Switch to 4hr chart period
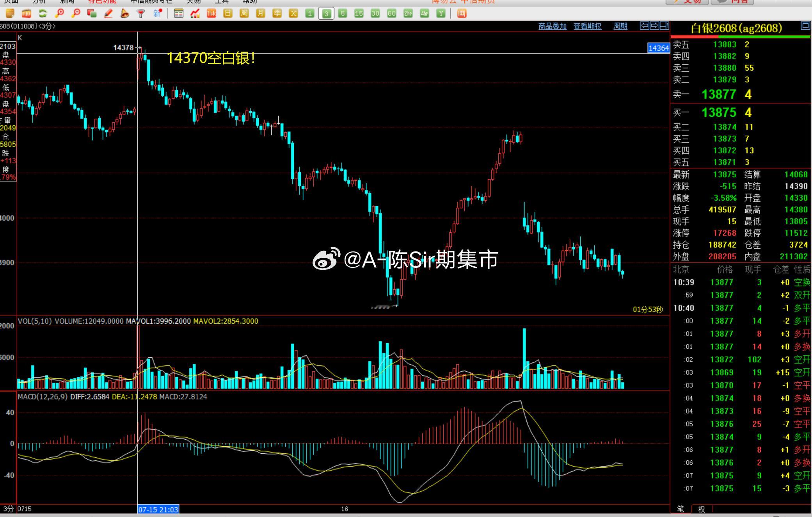This screenshot has width=812, height=517. (x=425, y=14)
